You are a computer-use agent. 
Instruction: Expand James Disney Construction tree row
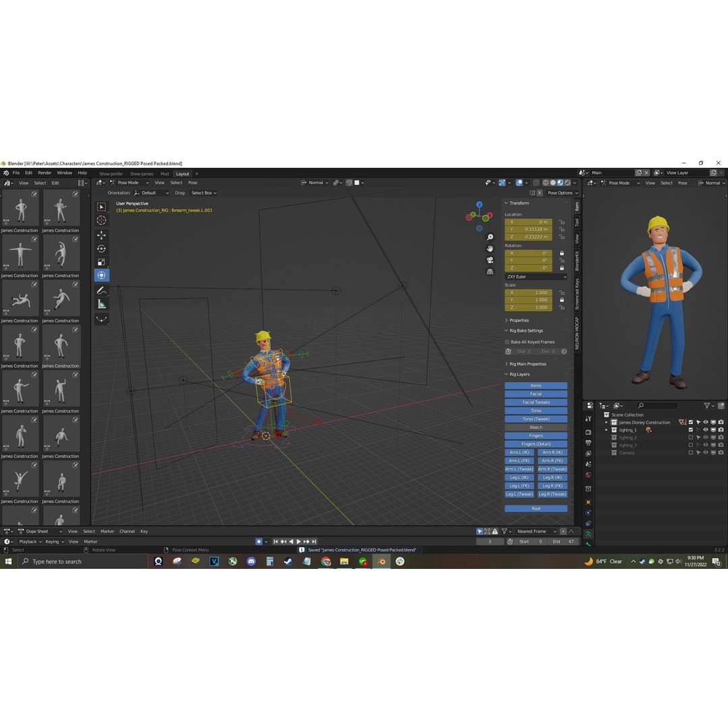pyautogui.click(x=607, y=423)
